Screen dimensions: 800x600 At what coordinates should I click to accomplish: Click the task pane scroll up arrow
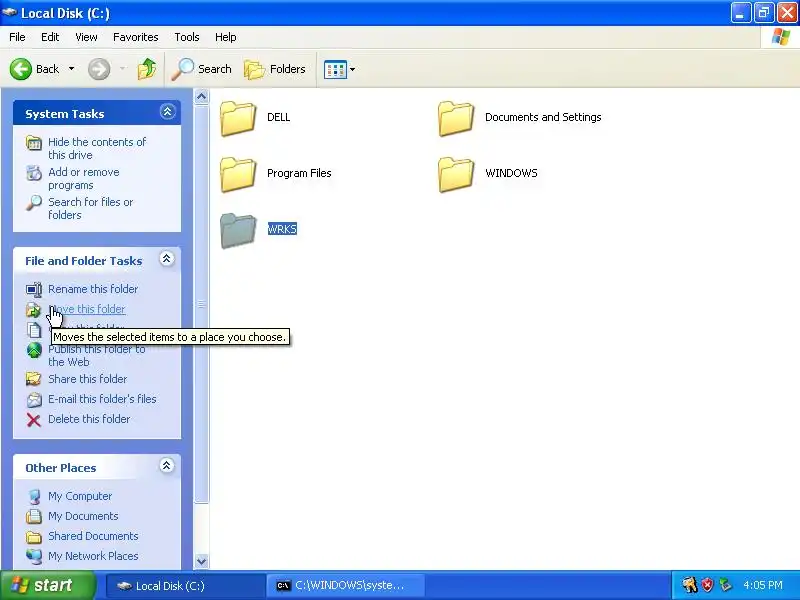(x=202, y=96)
